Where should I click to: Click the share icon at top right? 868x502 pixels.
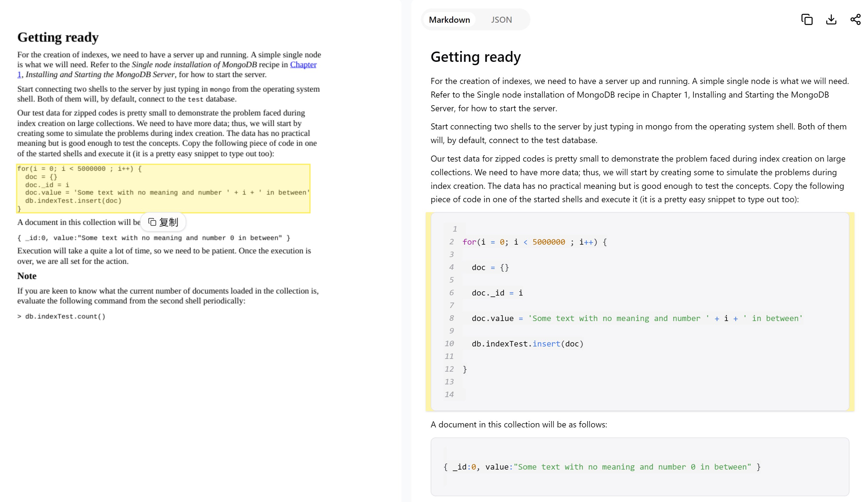(x=855, y=20)
